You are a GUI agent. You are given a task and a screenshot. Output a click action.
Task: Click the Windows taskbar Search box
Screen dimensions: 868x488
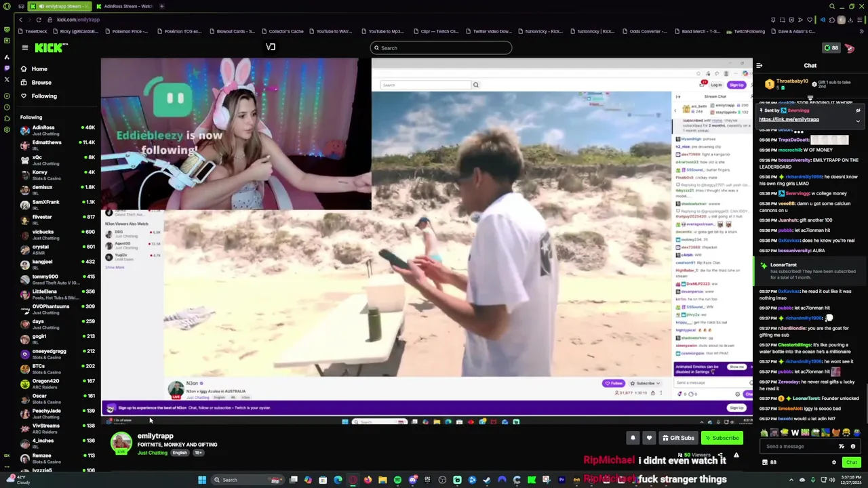click(x=248, y=480)
